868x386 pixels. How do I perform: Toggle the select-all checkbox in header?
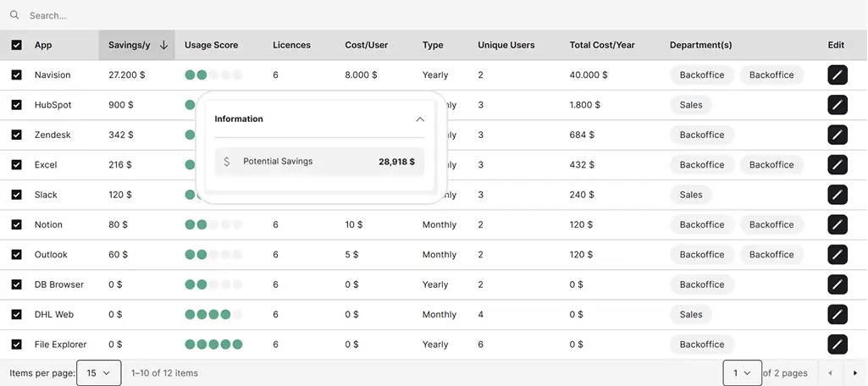coord(17,45)
